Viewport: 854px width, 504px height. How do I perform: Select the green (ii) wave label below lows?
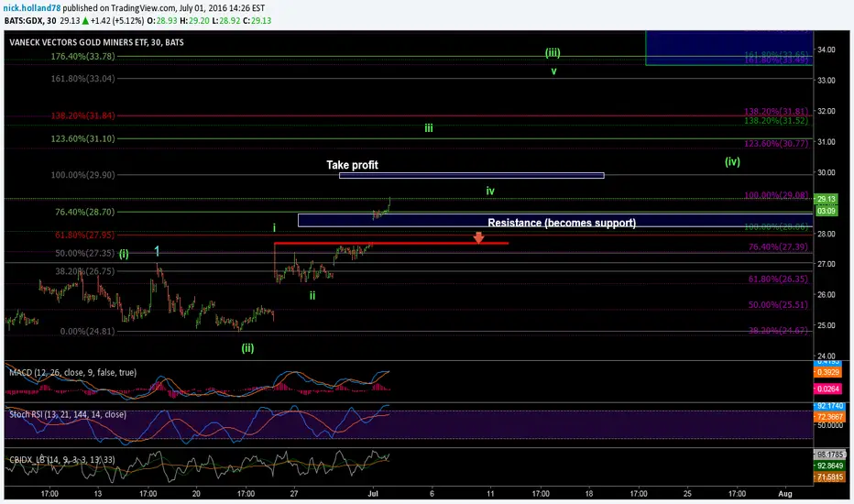pyautogui.click(x=247, y=348)
